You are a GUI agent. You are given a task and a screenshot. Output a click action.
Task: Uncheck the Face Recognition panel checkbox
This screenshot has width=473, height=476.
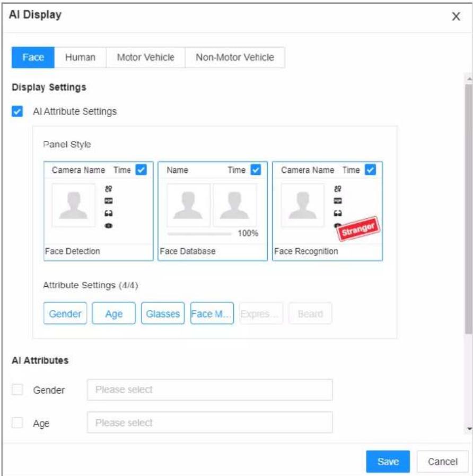click(370, 170)
